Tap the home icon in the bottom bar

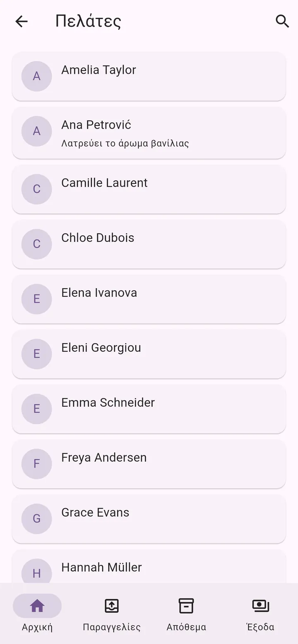click(x=37, y=606)
